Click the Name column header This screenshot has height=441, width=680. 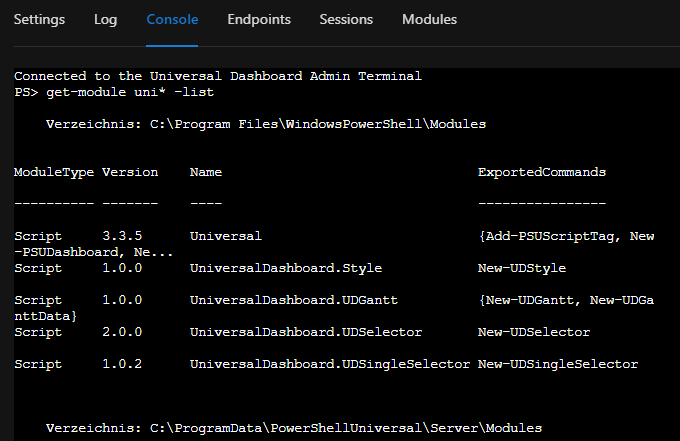pyautogui.click(x=206, y=173)
